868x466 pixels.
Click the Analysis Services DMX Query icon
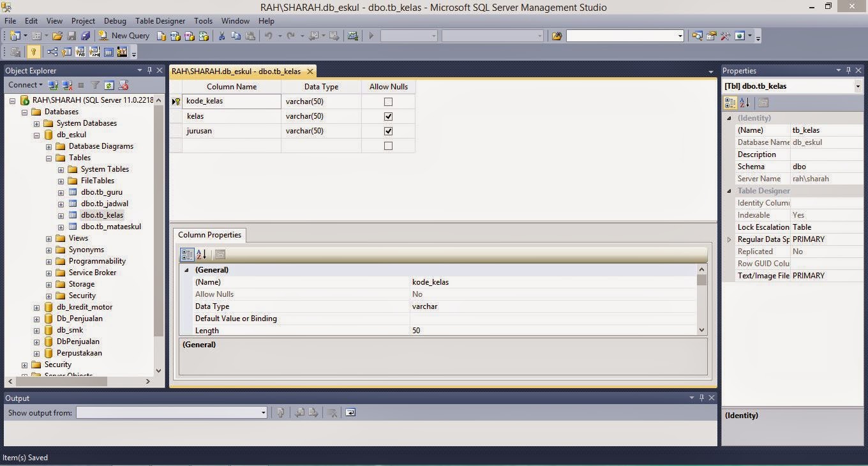190,36
